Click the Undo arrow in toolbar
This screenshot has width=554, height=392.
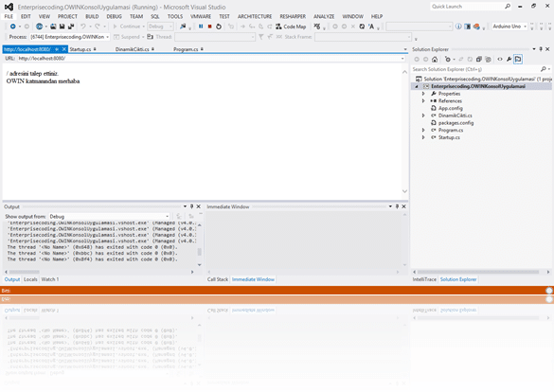(83, 27)
